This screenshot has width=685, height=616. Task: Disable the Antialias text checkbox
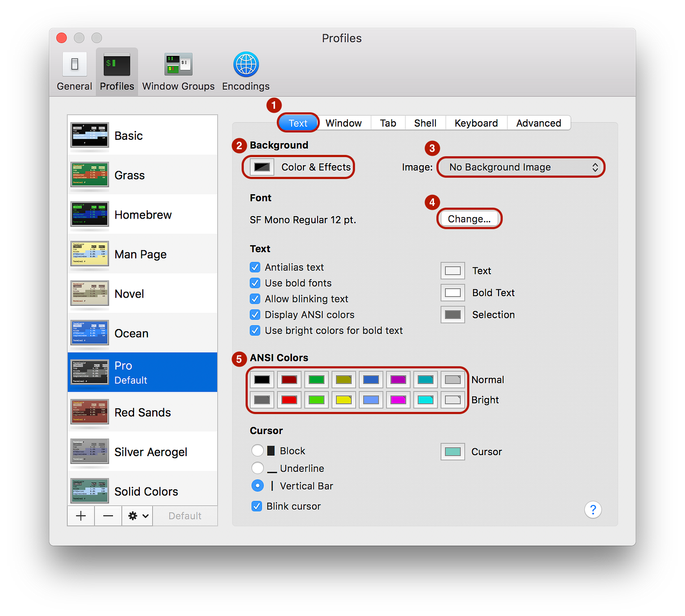[x=255, y=267]
